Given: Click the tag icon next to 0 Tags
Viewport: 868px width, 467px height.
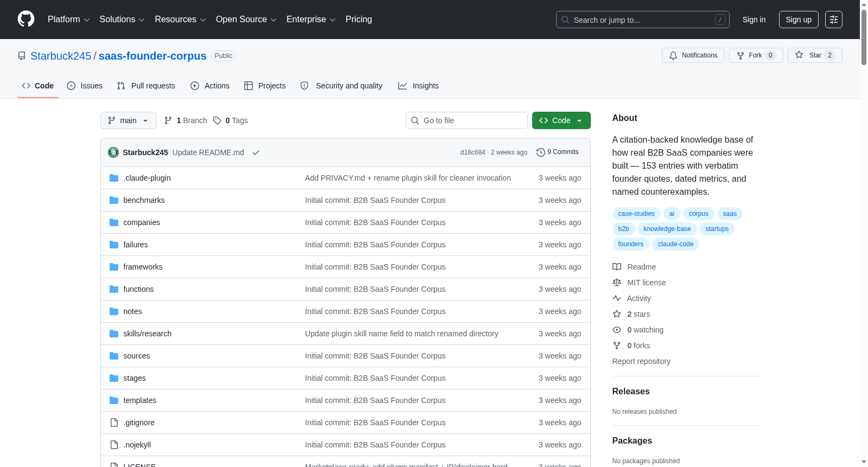Looking at the screenshot, I should pyautogui.click(x=217, y=120).
